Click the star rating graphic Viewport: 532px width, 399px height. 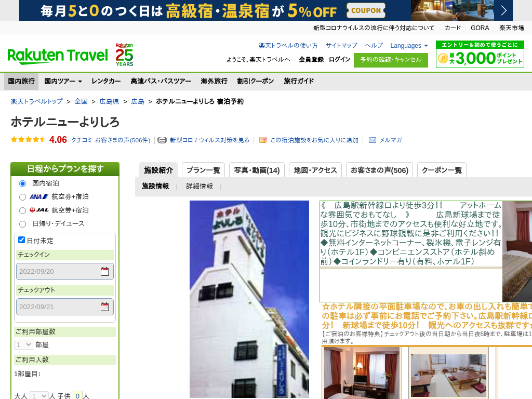pos(28,139)
